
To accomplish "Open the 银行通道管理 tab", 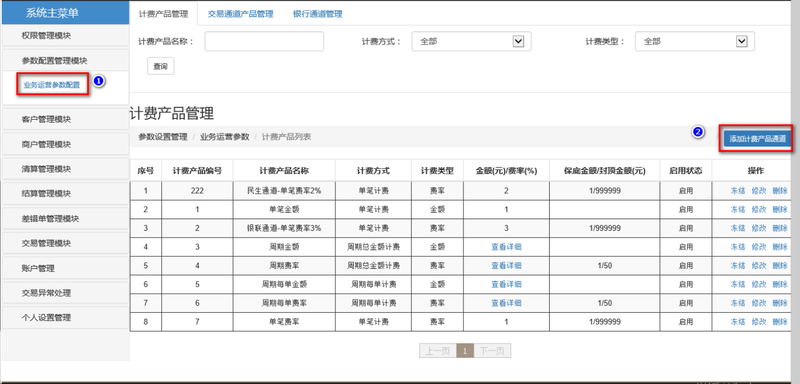I will pos(317,14).
